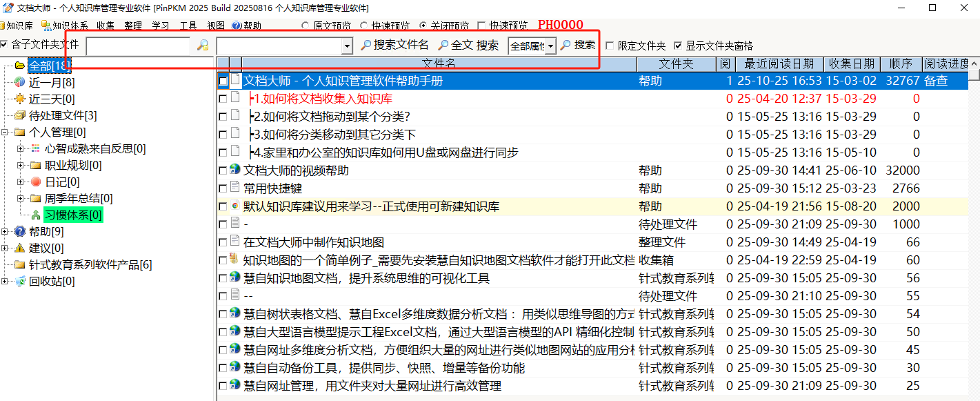
Task: Toggle the 含子文件夹文件 checkbox
Action: click(x=4, y=45)
